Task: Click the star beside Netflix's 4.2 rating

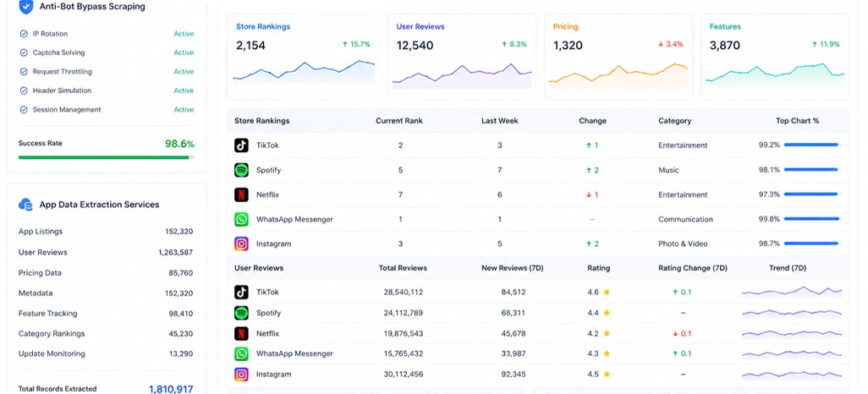Action: [x=607, y=333]
